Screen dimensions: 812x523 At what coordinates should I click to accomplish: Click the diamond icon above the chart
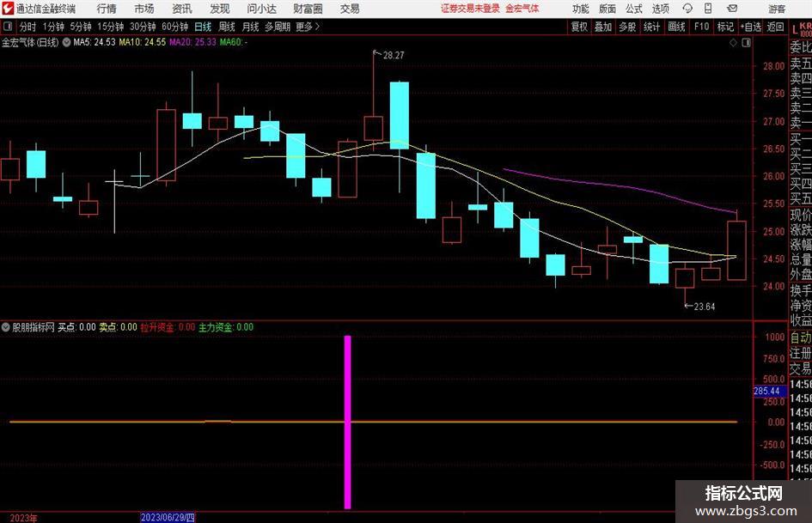click(x=733, y=43)
